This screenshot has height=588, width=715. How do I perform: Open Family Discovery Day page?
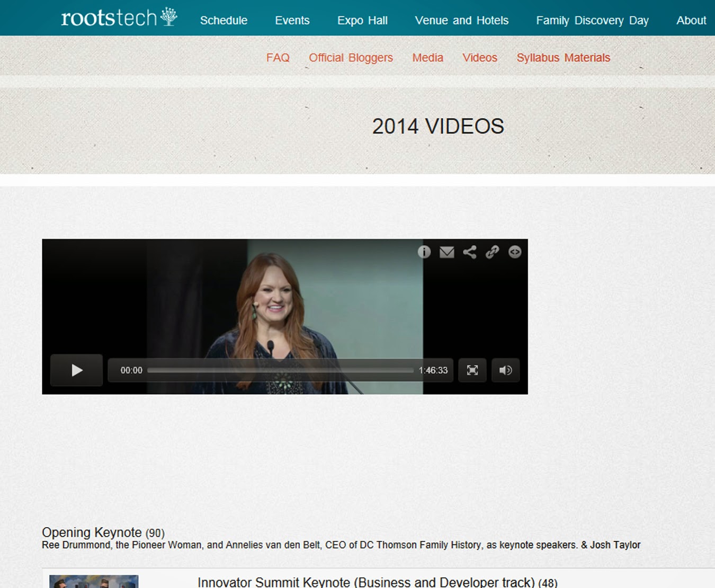(592, 20)
